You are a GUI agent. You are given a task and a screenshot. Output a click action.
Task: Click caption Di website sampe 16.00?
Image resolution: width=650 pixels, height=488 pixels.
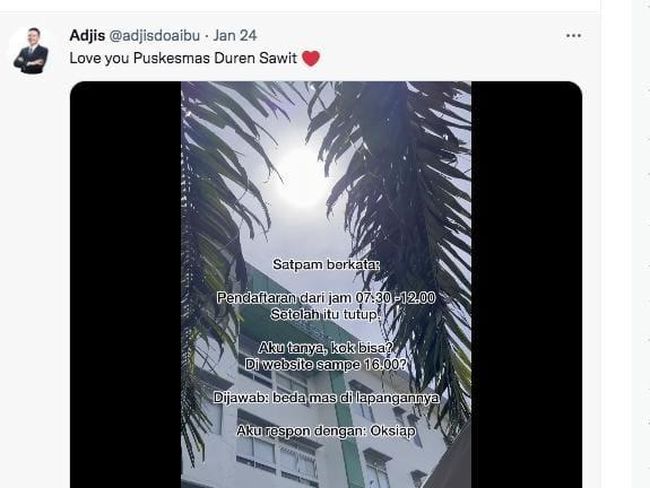click(326, 364)
